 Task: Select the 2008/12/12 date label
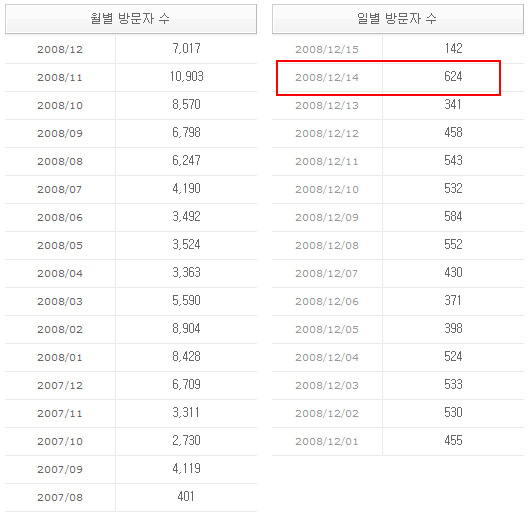[x=327, y=134]
